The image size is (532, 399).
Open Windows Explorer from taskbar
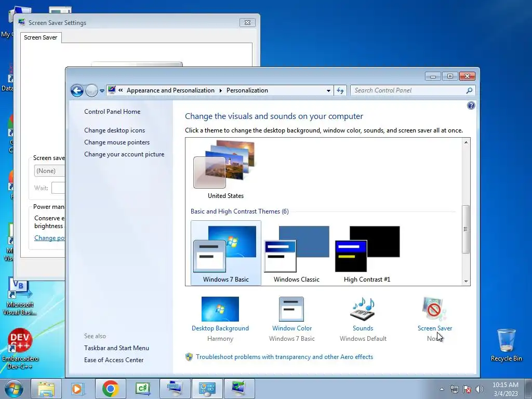point(46,389)
